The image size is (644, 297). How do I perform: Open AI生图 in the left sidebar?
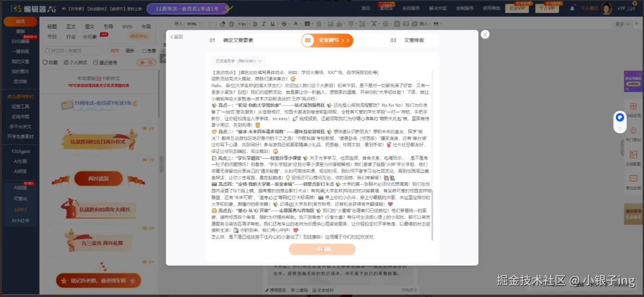point(20,161)
